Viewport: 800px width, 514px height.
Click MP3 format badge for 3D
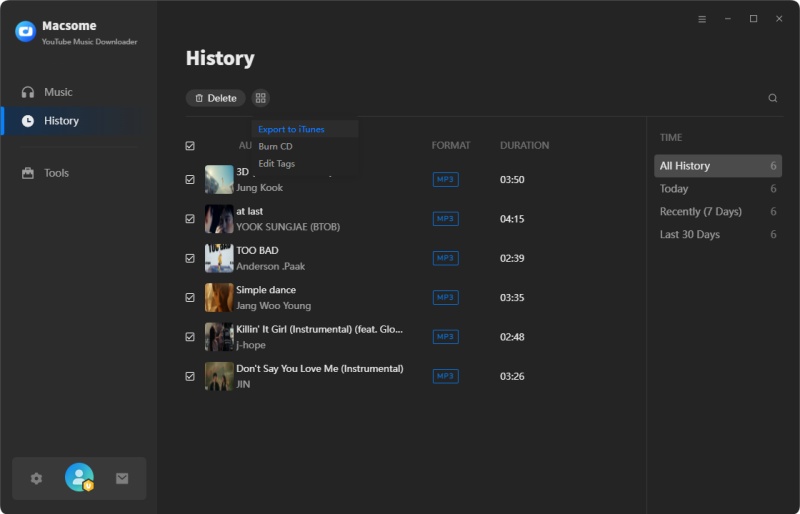(x=445, y=180)
